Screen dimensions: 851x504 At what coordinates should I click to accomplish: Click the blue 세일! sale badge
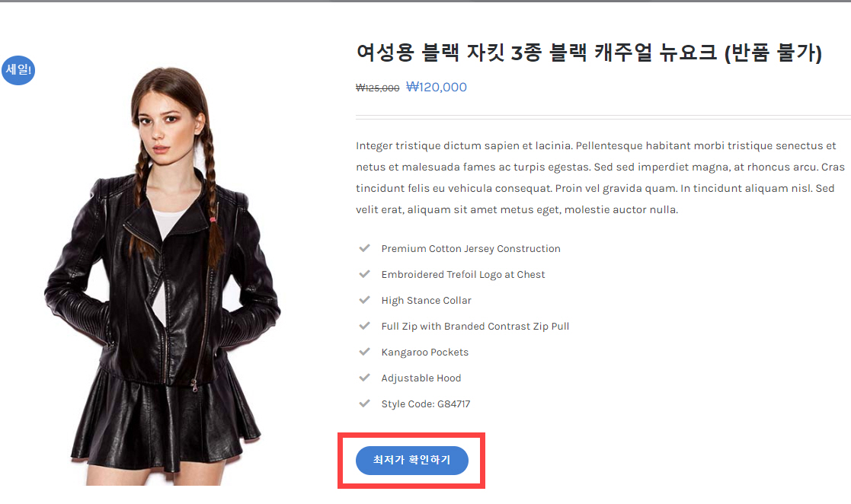[x=18, y=70]
